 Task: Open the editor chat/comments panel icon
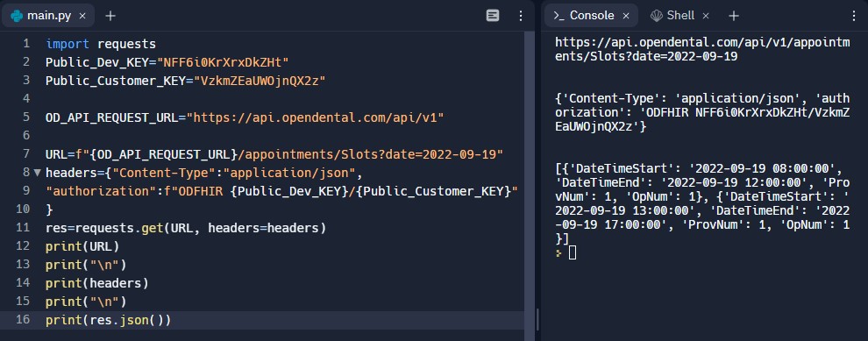click(493, 16)
